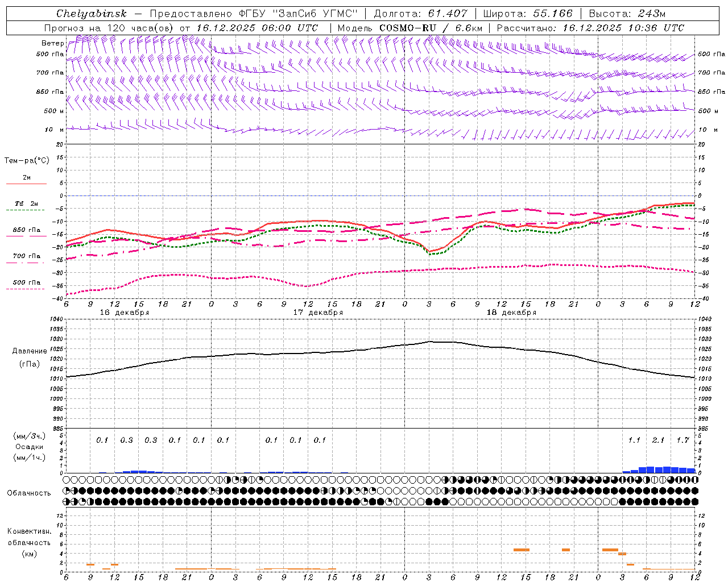
Task: Click the 17 декабря date label
Action: pos(318,313)
